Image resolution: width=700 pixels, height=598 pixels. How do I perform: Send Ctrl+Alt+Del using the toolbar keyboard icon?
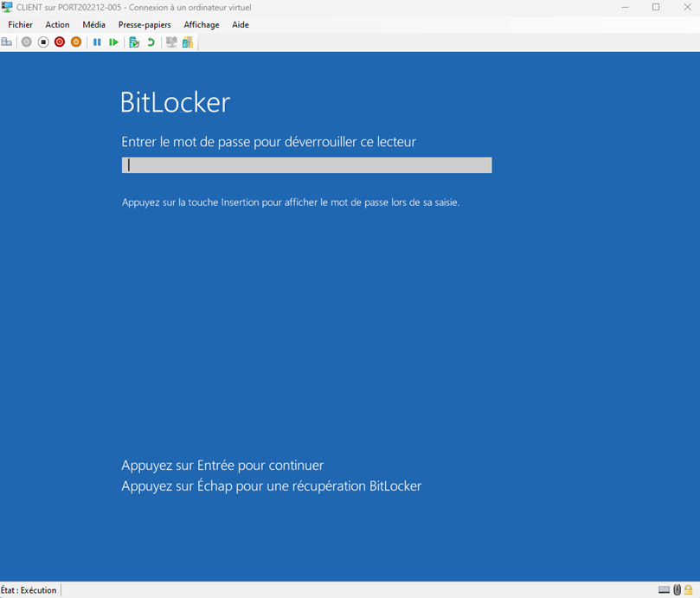coord(7,42)
